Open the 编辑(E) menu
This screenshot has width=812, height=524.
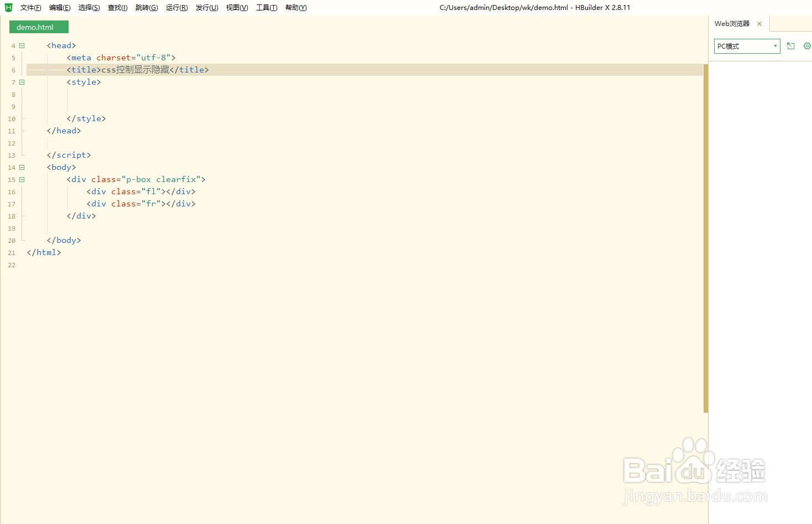(60, 8)
